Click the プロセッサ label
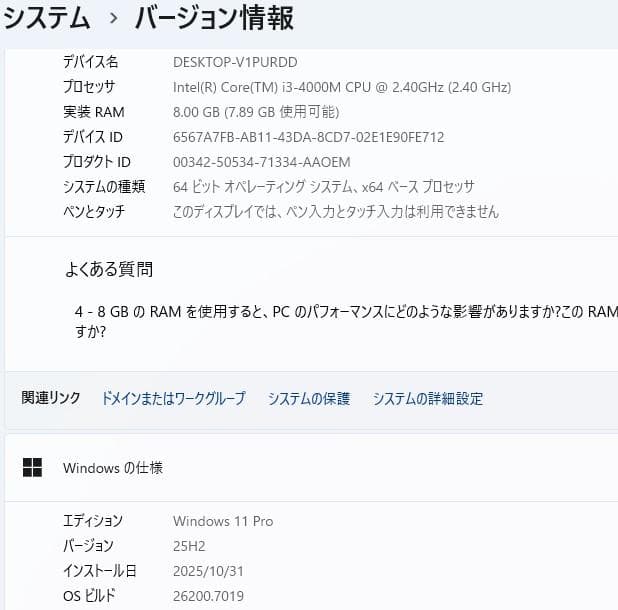The width and height of the screenshot is (618, 610). (x=89, y=87)
